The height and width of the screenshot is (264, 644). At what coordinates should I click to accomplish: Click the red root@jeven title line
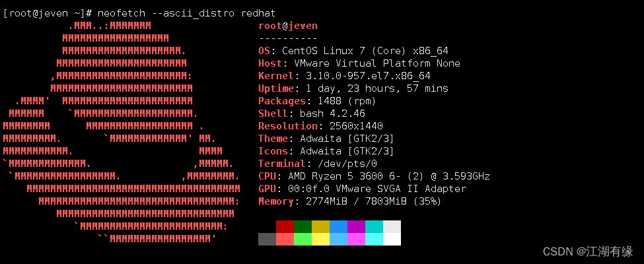tap(288, 26)
